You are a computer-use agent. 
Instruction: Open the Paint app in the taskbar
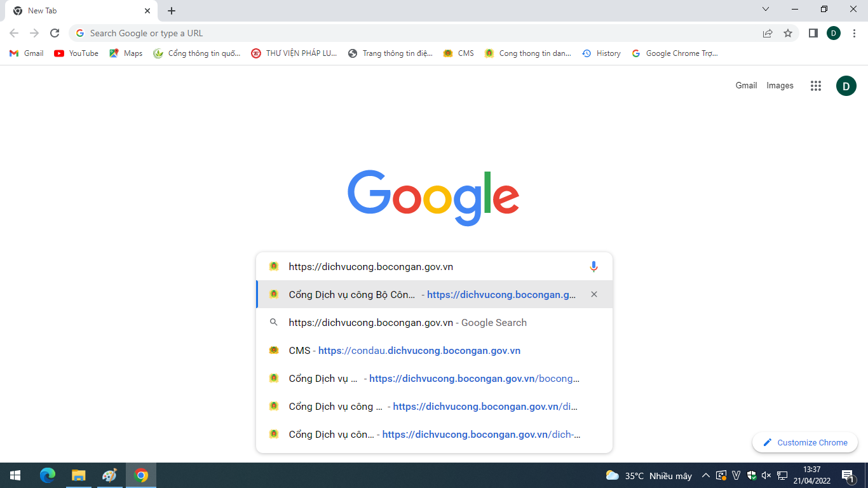click(x=109, y=475)
